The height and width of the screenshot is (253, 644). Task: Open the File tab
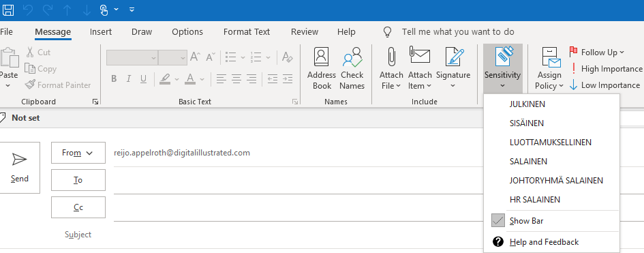tap(6, 31)
